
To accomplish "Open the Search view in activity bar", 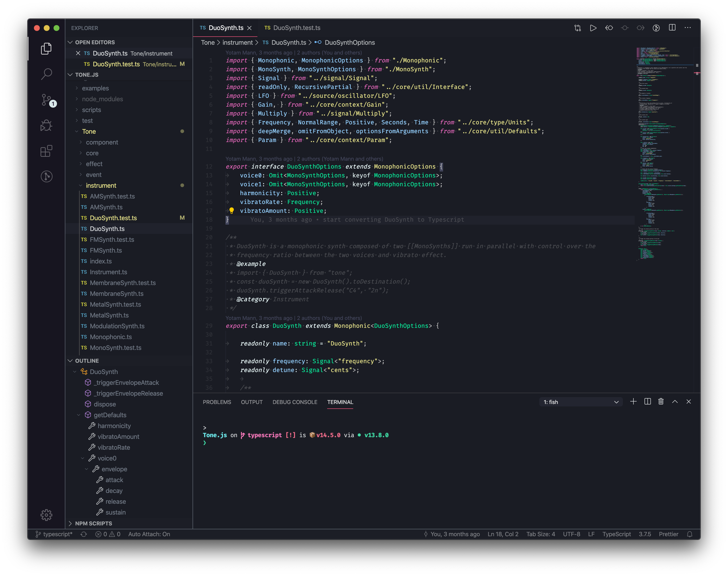I will (46, 74).
